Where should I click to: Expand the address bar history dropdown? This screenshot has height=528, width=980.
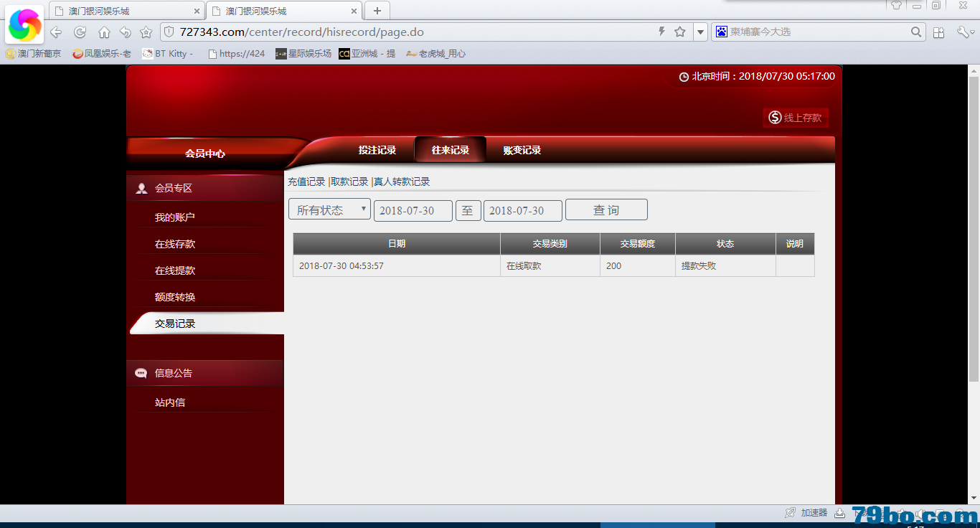coord(700,32)
